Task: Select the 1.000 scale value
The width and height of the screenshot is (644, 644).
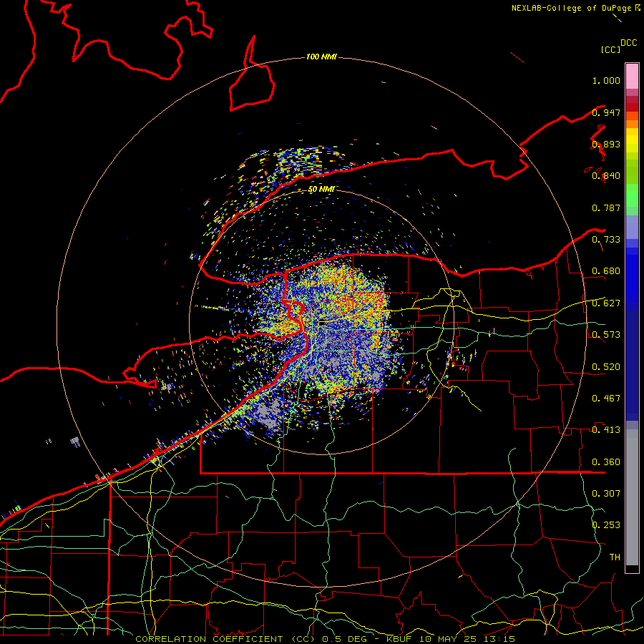Action: click(606, 80)
